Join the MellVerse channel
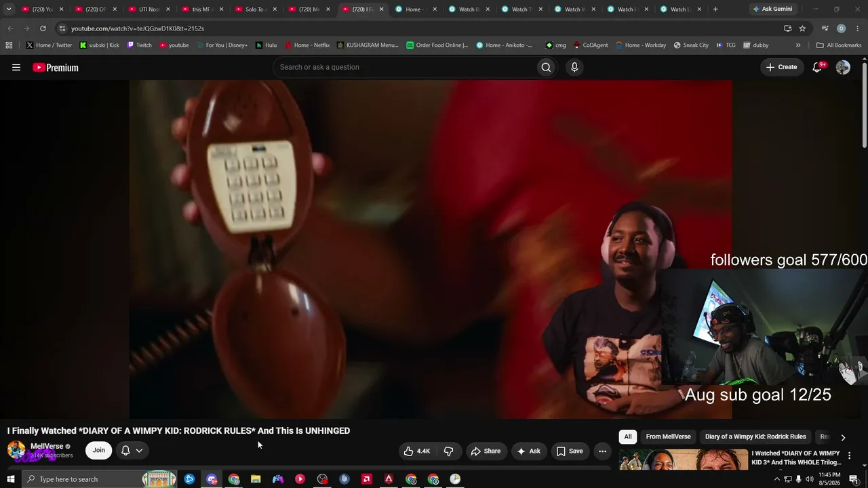Viewport: 868px width, 488px height. pyautogui.click(x=99, y=451)
